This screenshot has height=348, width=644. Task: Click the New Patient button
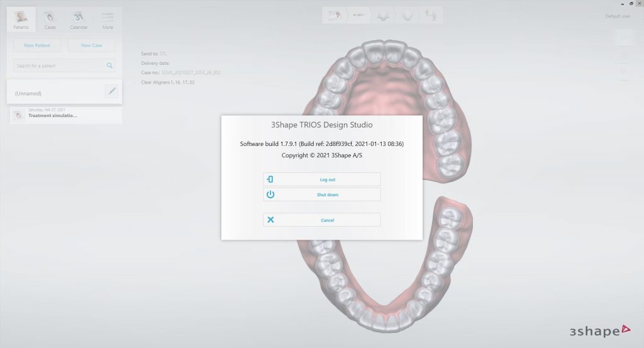37,45
